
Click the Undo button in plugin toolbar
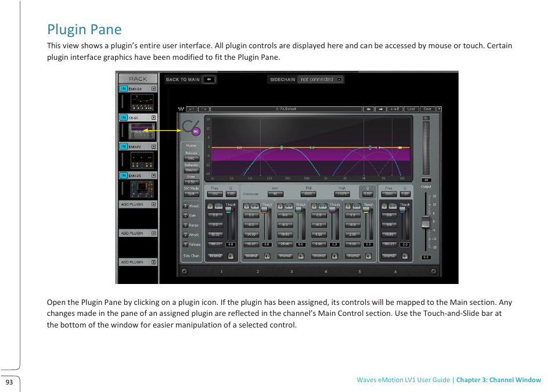click(192, 109)
